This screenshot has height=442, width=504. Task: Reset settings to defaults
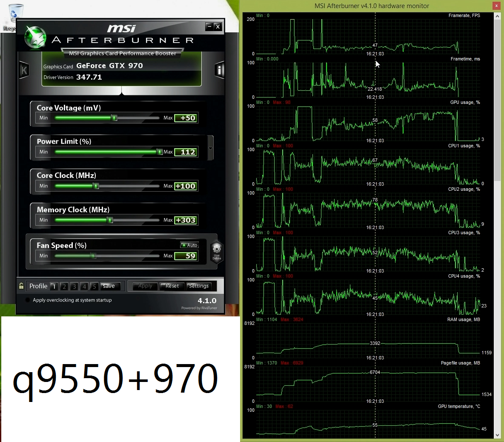pyautogui.click(x=172, y=286)
